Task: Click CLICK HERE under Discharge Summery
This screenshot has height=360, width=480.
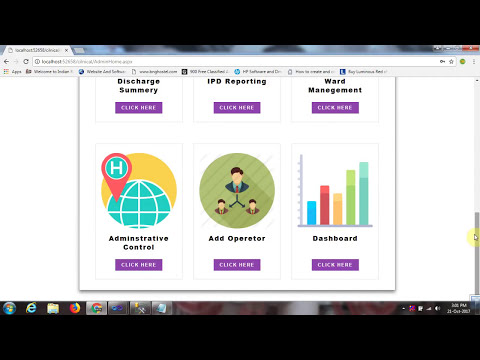Action: click(x=139, y=108)
